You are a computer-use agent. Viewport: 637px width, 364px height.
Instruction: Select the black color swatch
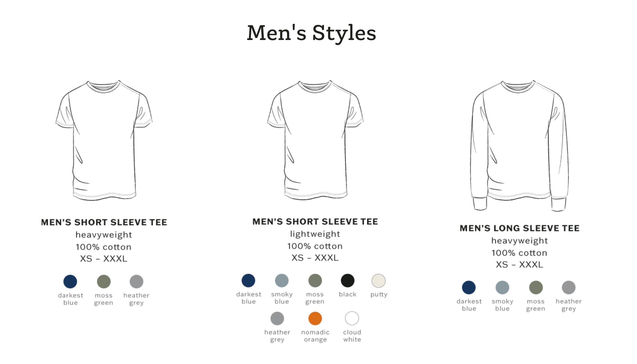(348, 280)
